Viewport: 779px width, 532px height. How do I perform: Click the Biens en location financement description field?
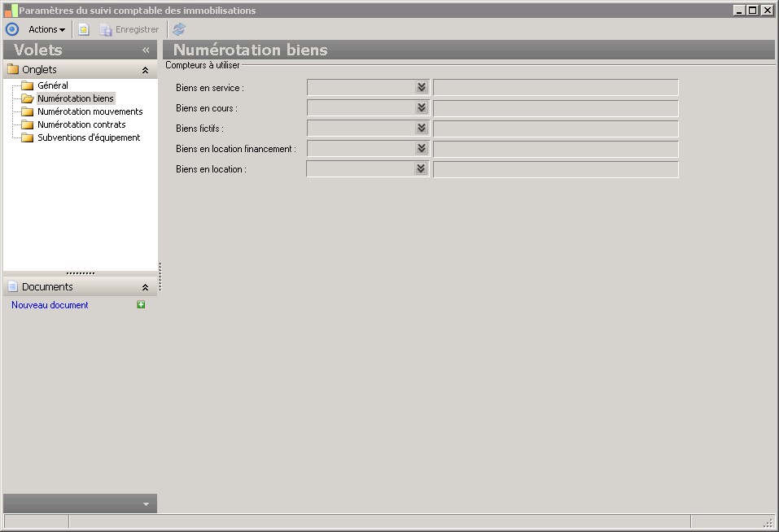click(x=555, y=148)
